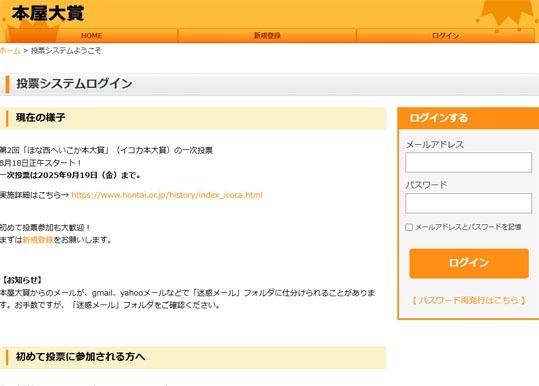
Task: Click the 本屋大賞 site logo
Action: 48,13
